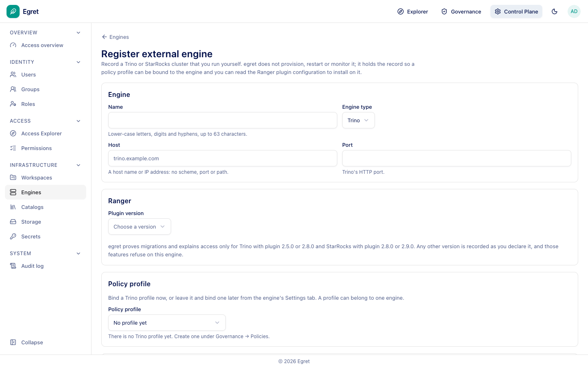Switch to the Control Plane tab
Image resolution: width=588 pixels, height=368 pixels.
pos(517,11)
